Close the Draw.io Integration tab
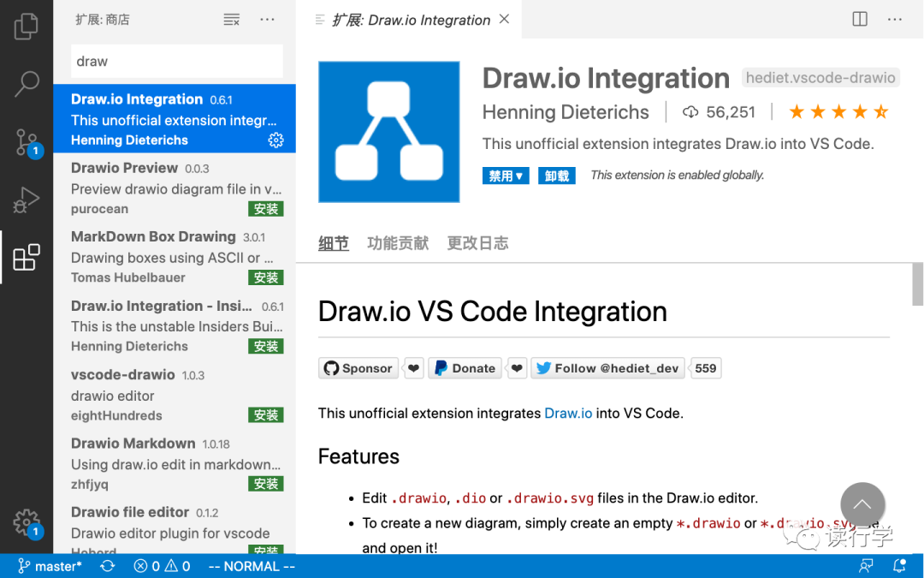Viewport: 924px width, 578px height. click(505, 19)
